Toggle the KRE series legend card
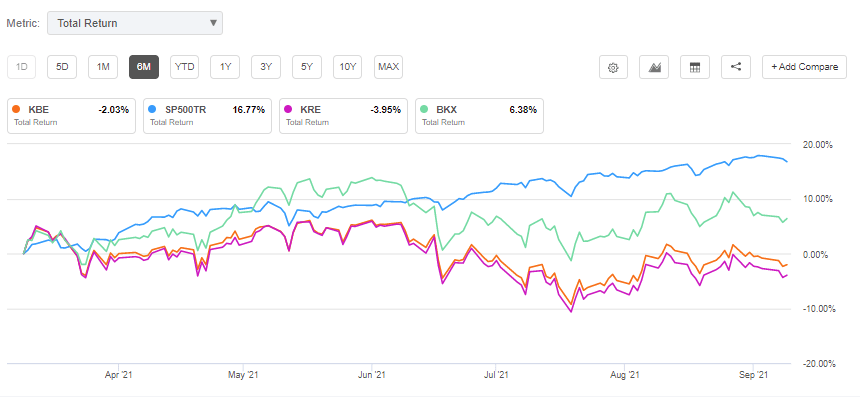Image resolution: width=860 pixels, height=397 pixels. click(343, 116)
